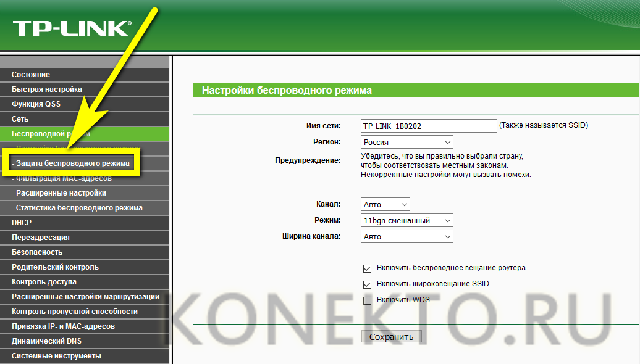
Task: Open the Сеть menu section
Action: 85,119
